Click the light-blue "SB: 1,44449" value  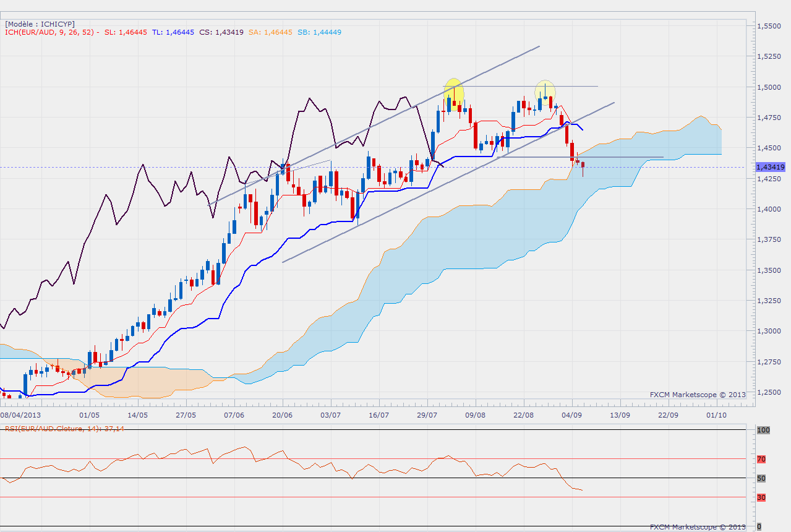(x=319, y=32)
